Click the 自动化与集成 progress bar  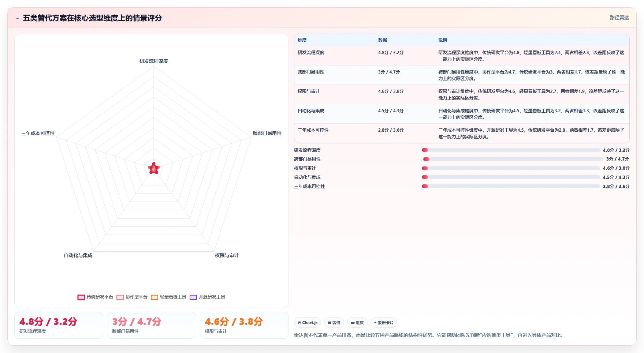[511, 177]
